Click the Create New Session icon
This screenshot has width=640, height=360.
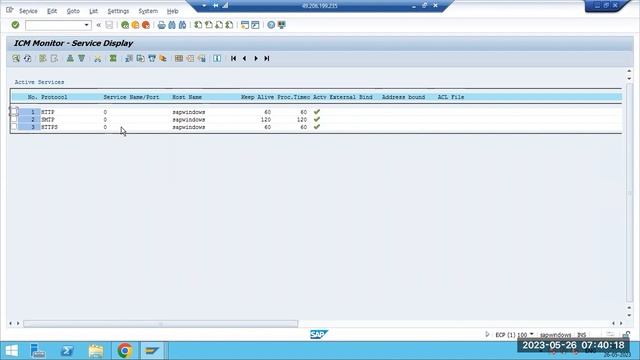click(x=245, y=25)
